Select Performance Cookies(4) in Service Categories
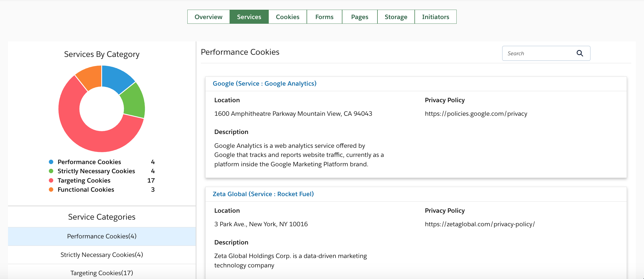 tap(102, 236)
